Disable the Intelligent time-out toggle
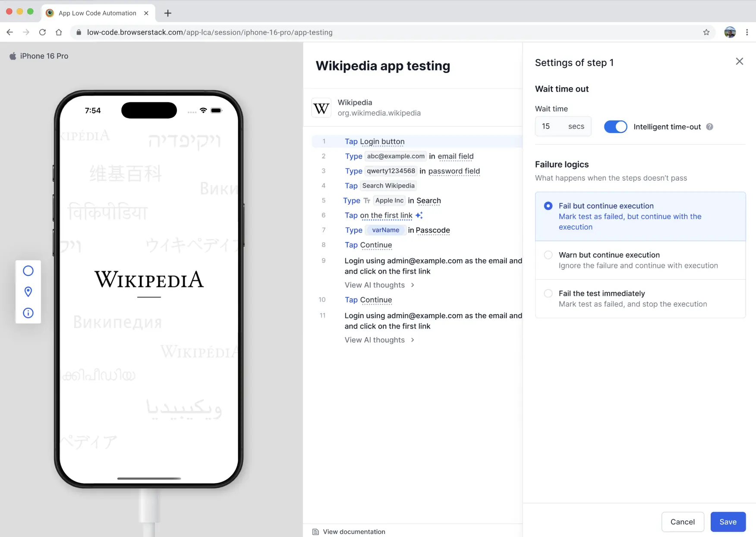Image resolution: width=756 pixels, height=537 pixels. 615,126
